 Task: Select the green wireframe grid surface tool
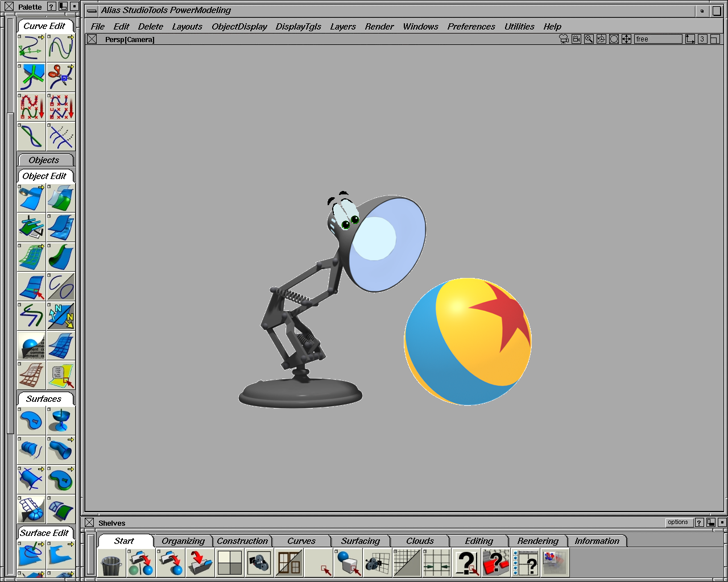pyautogui.click(x=31, y=257)
